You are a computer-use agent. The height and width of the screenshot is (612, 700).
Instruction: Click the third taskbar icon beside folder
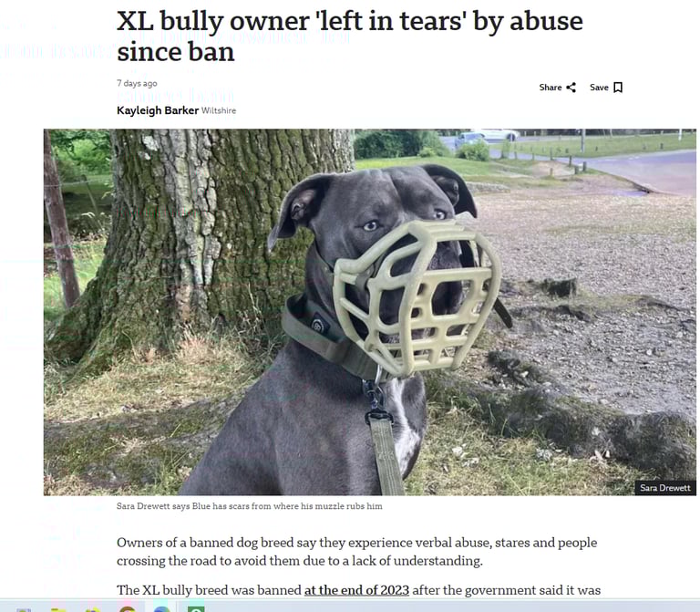click(x=92, y=609)
